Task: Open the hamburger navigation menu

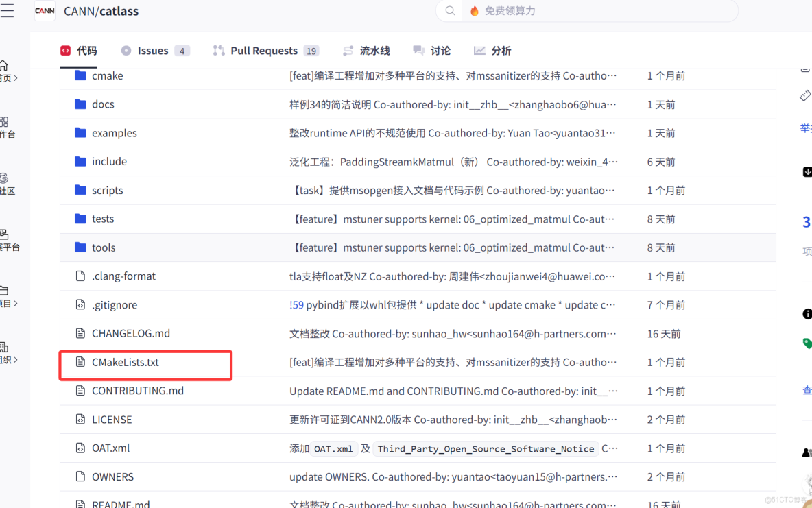Action: pyautogui.click(x=8, y=10)
